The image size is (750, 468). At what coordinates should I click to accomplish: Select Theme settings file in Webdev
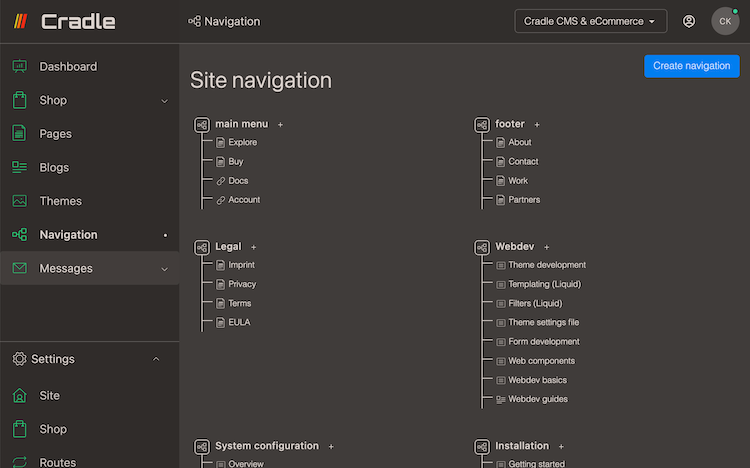(544, 322)
